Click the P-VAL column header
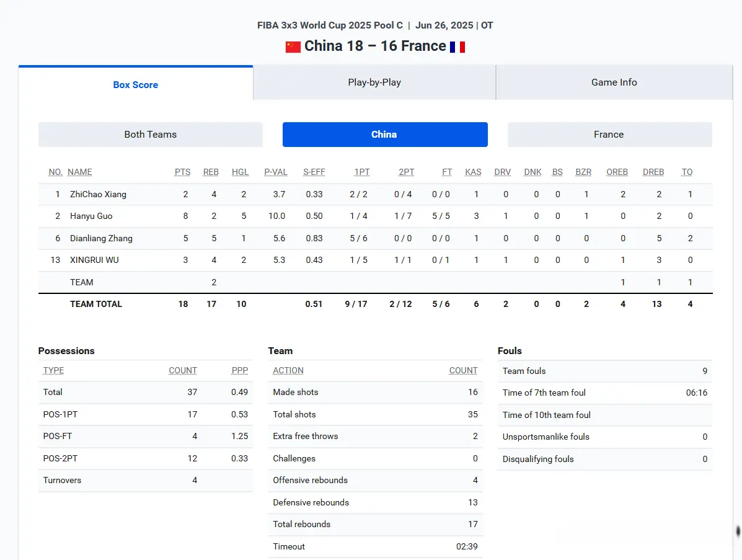The height and width of the screenshot is (560, 742). (275, 172)
